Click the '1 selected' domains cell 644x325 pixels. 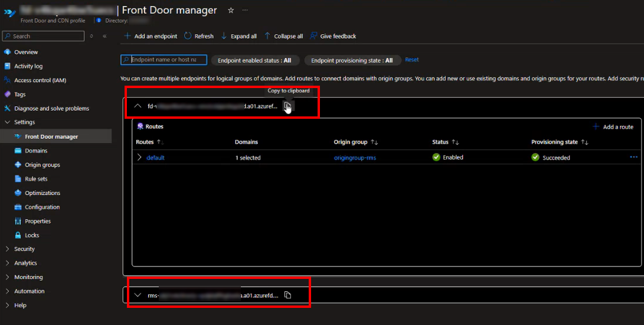248,158
